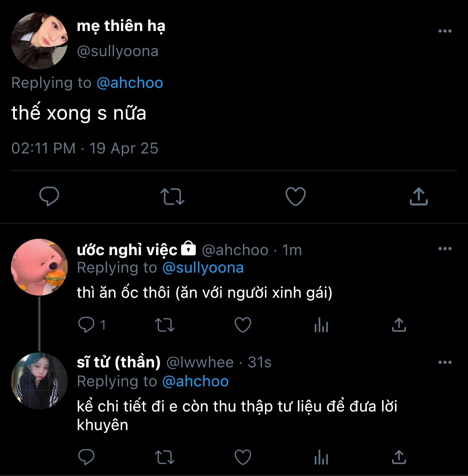
Task: Share the main tweet by sullyoona
Action: click(x=418, y=196)
